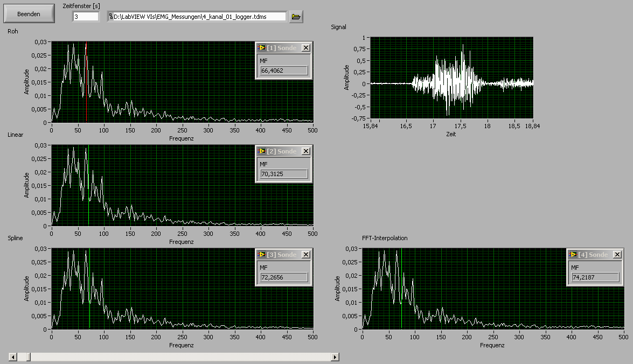Click the LabVIEW icon on [3] Sonde window
The width and height of the screenshot is (633, 364).
point(262,255)
